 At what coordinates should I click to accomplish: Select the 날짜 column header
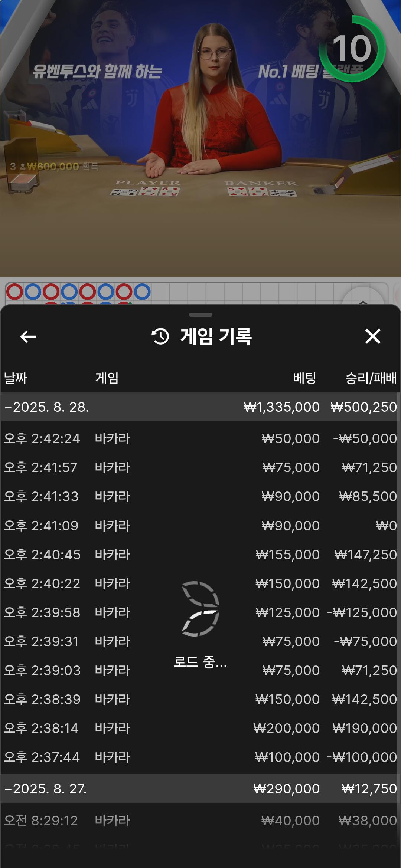coord(16,378)
